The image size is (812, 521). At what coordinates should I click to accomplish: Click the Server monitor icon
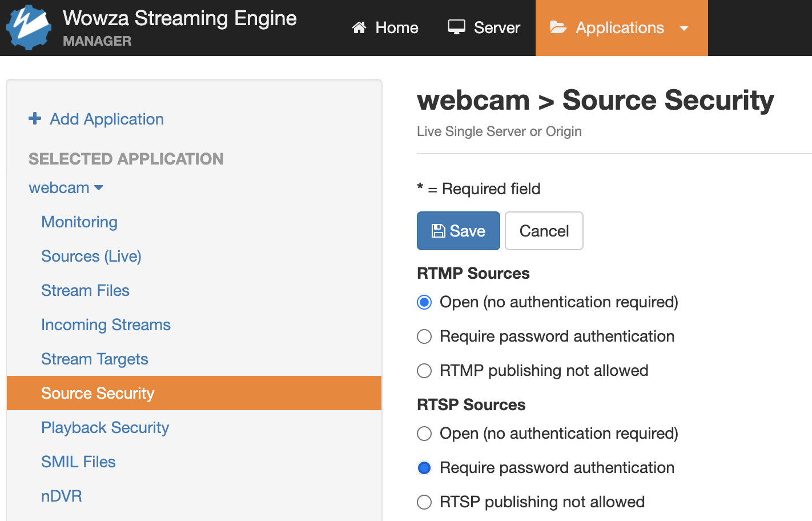coord(456,27)
